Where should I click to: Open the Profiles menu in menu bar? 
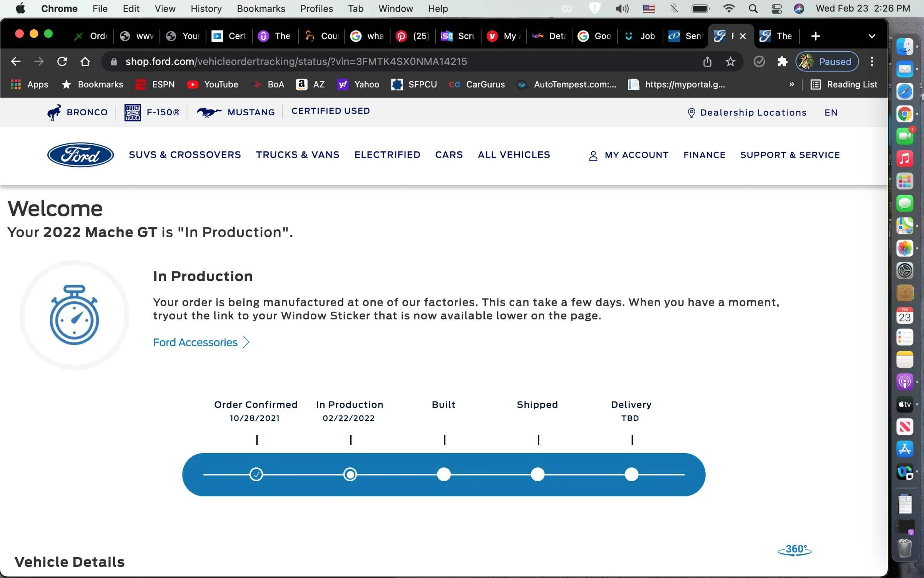coord(316,8)
